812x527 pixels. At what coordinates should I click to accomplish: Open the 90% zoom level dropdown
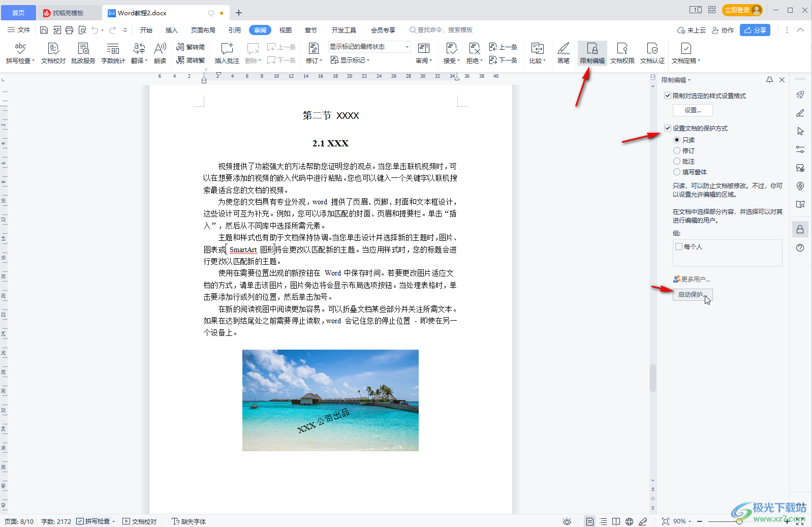tap(682, 521)
